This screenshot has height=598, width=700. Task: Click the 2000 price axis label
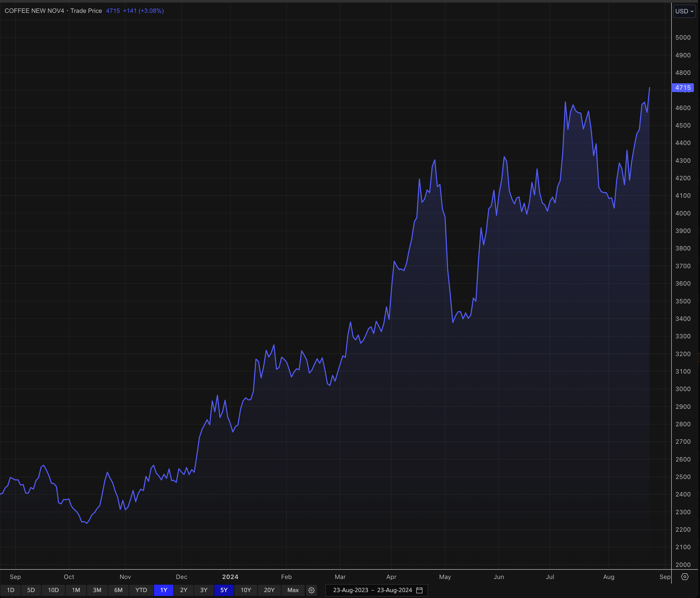pos(683,565)
